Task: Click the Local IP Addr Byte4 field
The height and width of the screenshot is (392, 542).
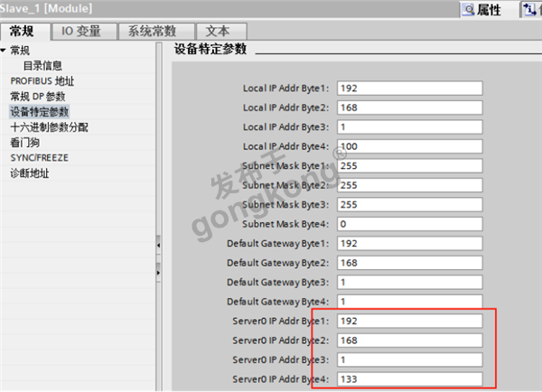Action: point(409,146)
